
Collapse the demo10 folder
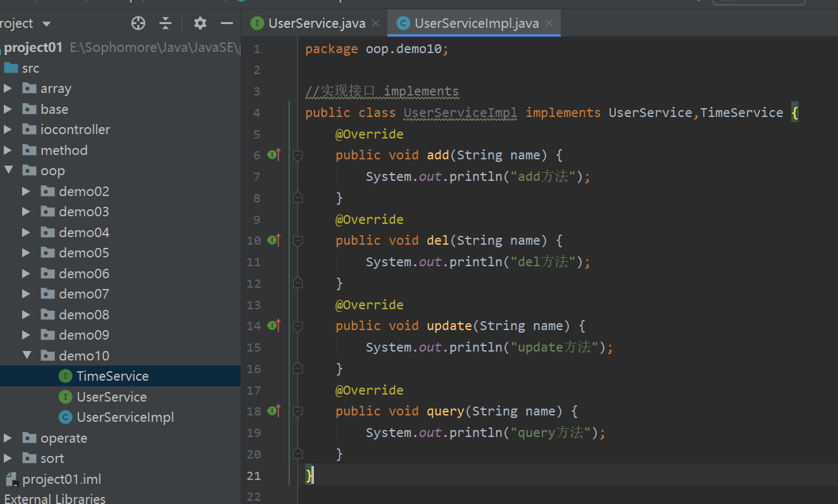26,355
